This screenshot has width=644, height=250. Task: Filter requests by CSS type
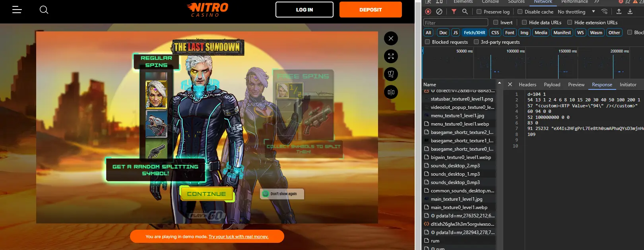(495, 33)
